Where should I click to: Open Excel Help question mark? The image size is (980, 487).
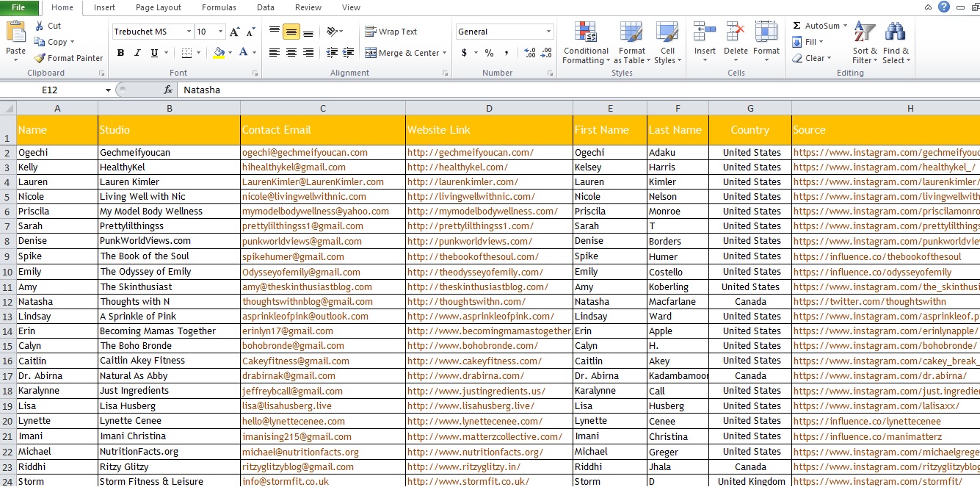tap(944, 7)
